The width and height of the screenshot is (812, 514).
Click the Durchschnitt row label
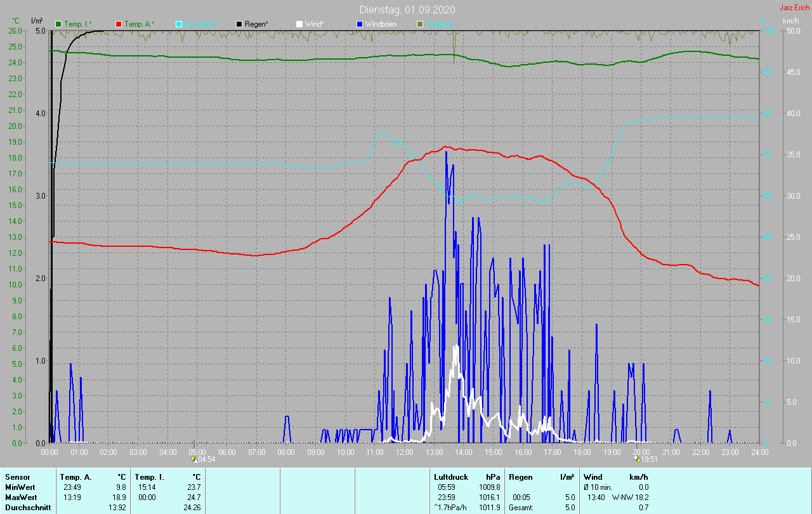pyautogui.click(x=28, y=508)
